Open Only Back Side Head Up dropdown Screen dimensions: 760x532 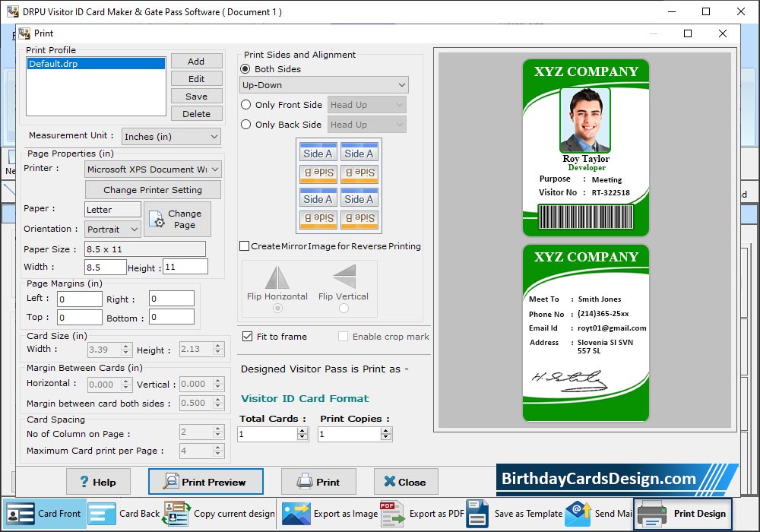[x=367, y=125]
